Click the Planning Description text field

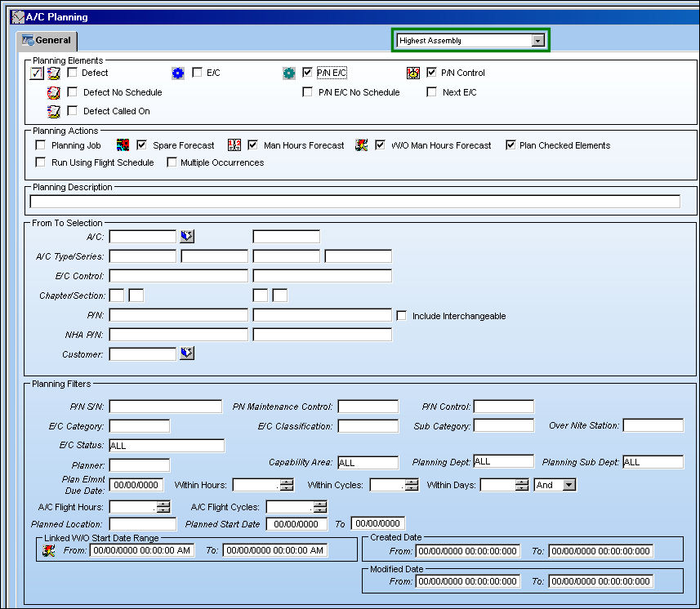[355, 202]
